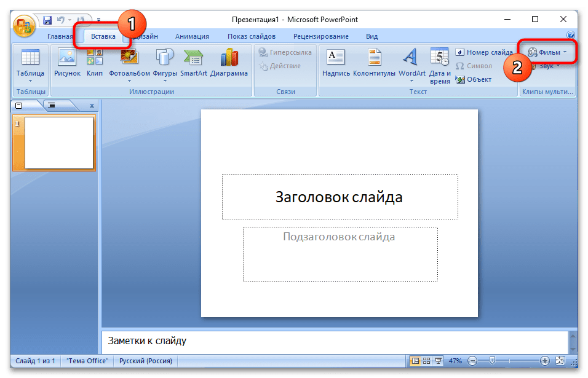
Task: Zoom out with the minus button
Action: [472, 361]
